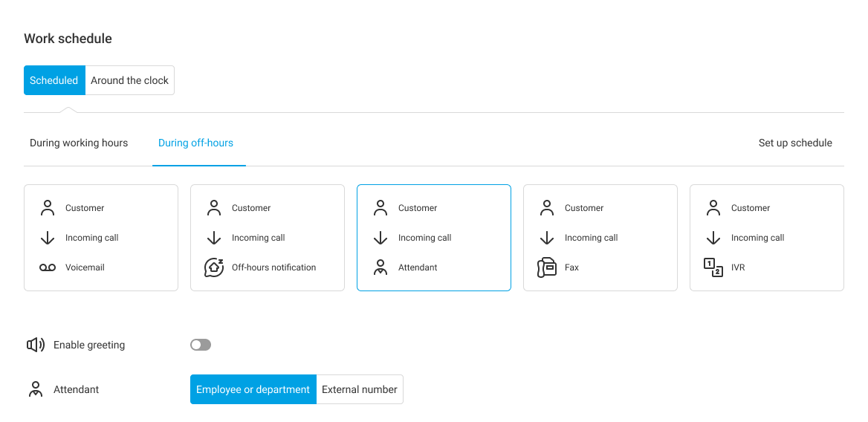
Task: Click the Attendant headset person icon in card
Action: pos(380,267)
